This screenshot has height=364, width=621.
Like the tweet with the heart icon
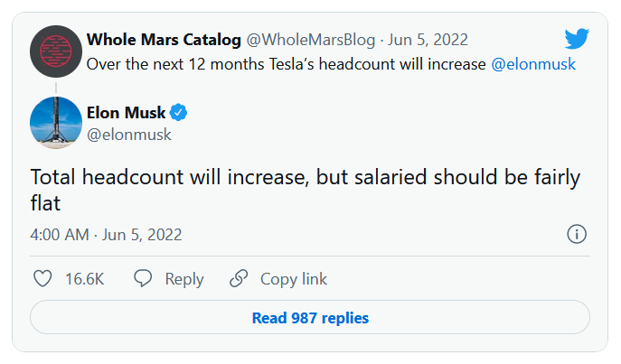[x=42, y=279]
